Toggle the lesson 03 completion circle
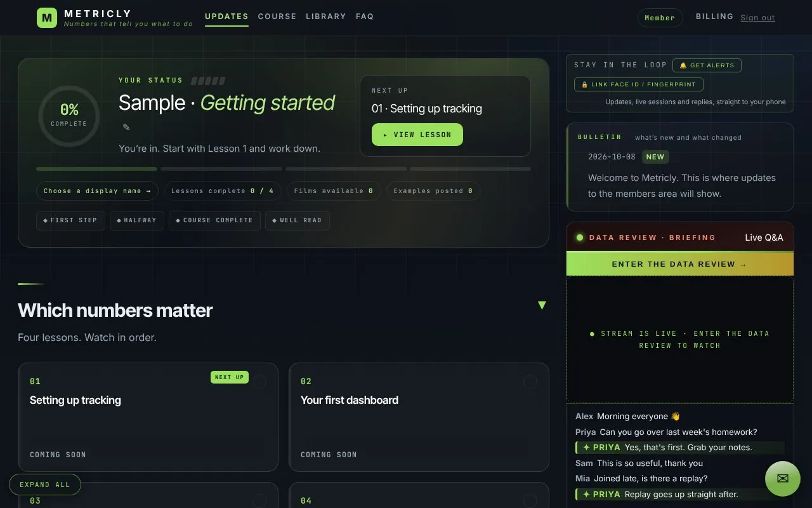 click(259, 500)
